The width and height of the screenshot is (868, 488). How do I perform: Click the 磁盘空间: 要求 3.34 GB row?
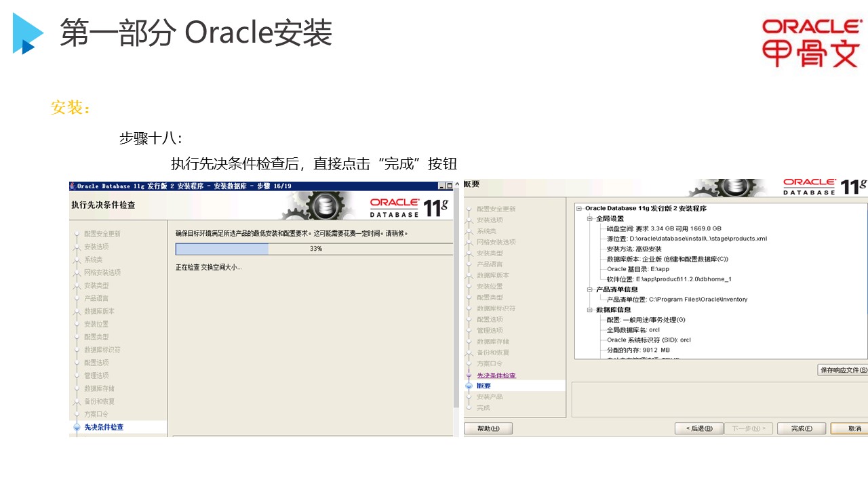point(664,228)
